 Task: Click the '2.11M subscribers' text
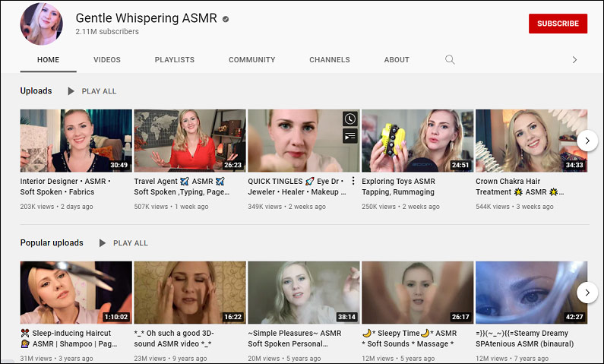tap(107, 32)
